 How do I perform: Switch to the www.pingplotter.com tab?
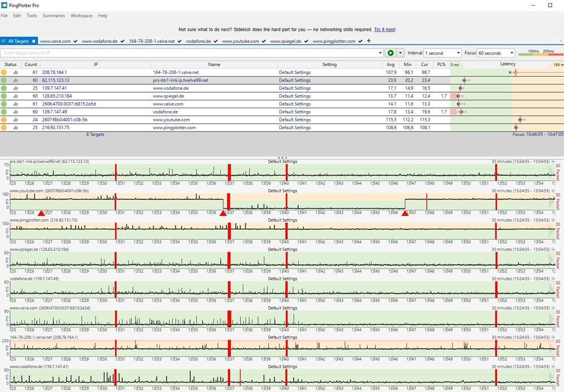(x=334, y=41)
